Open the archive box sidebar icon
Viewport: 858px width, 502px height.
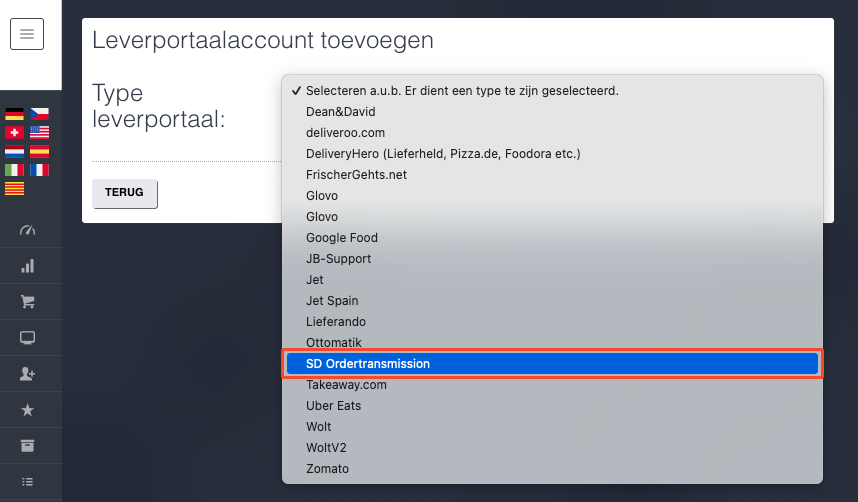[x=27, y=446]
